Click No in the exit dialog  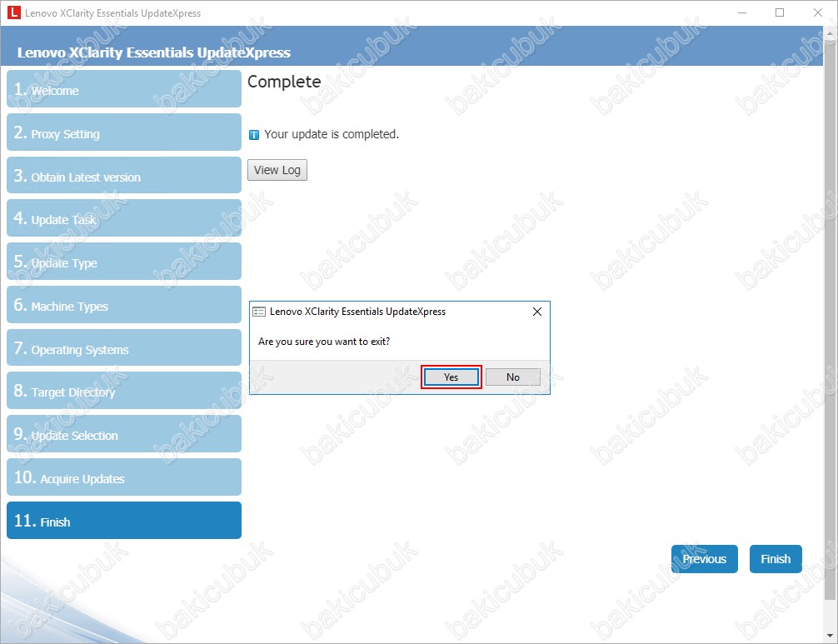point(512,377)
